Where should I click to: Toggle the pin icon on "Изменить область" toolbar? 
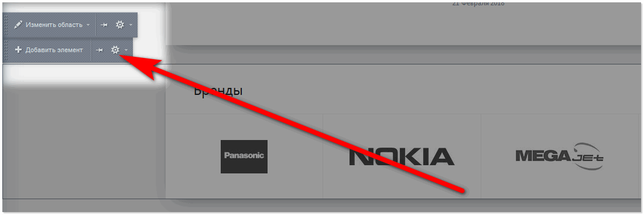click(104, 25)
